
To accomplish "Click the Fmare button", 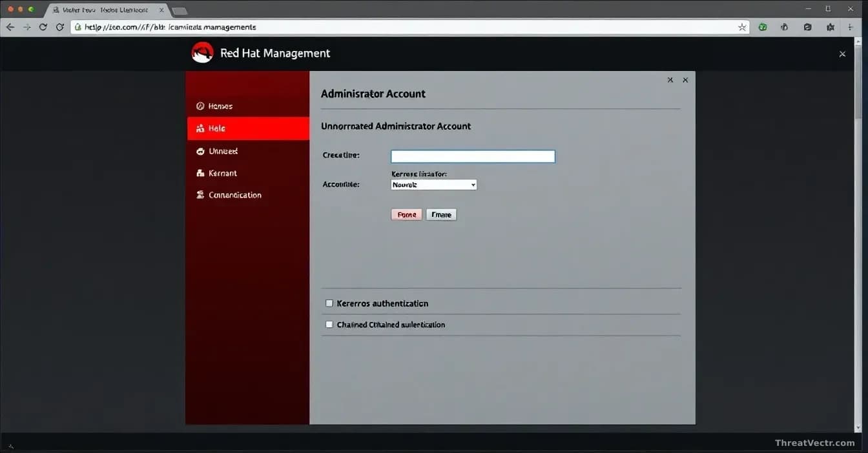I will (441, 214).
